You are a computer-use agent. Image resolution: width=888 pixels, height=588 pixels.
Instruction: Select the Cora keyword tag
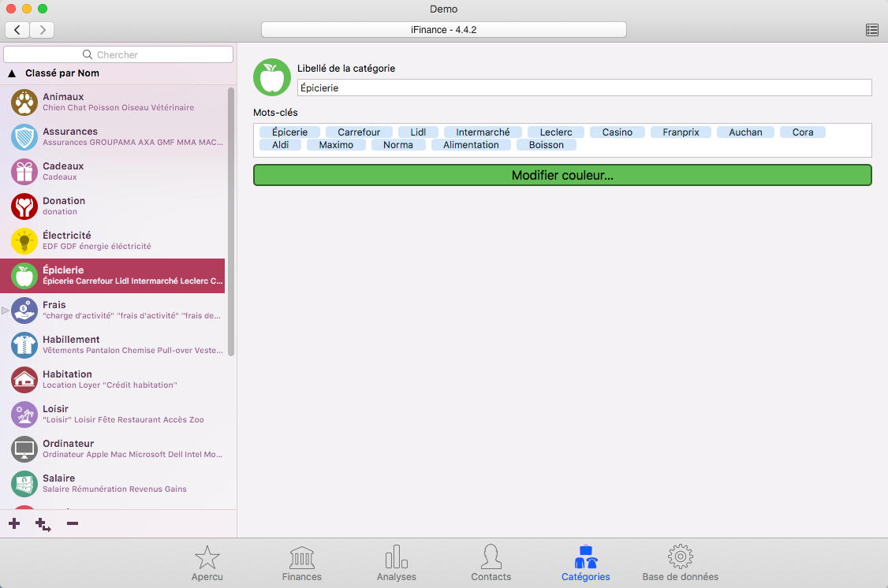point(803,132)
